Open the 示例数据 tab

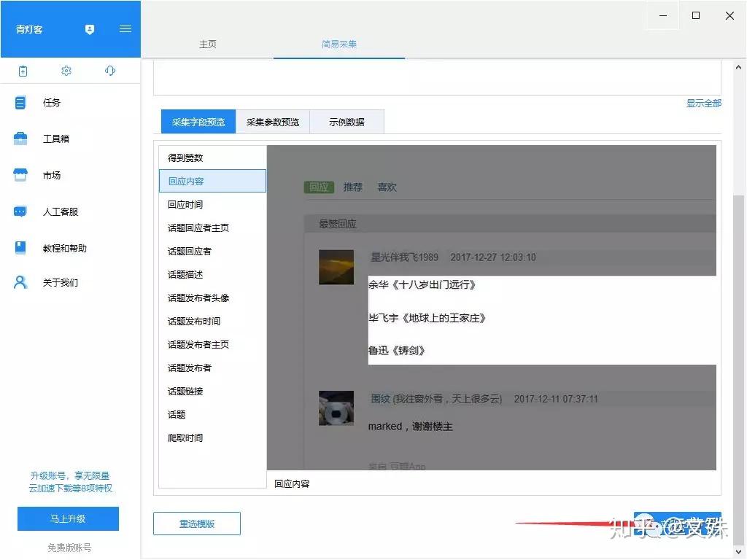(347, 122)
